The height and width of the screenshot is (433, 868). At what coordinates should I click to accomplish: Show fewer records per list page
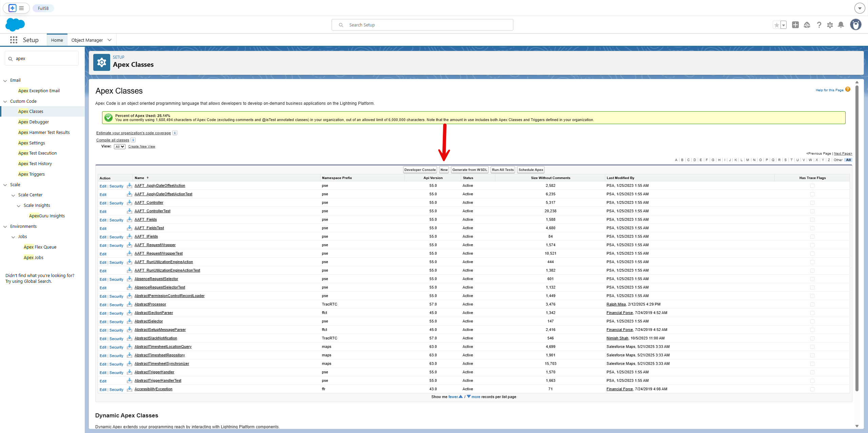coord(455,397)
